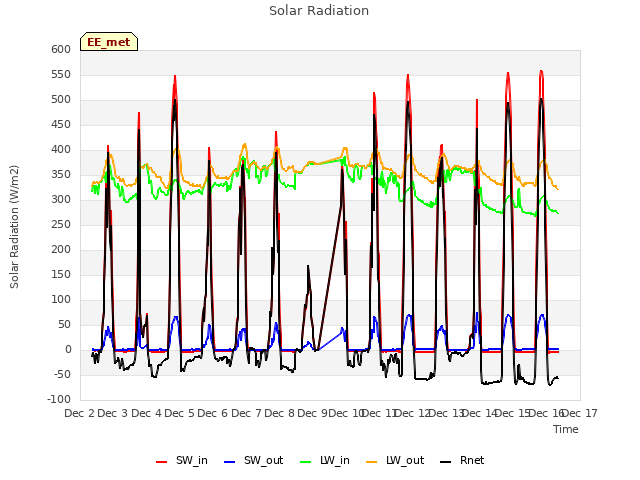Click the black Rnet legend swatch
Image resolution: width=640 pixels, height=480 pixels.
click(x=446, y=462)
